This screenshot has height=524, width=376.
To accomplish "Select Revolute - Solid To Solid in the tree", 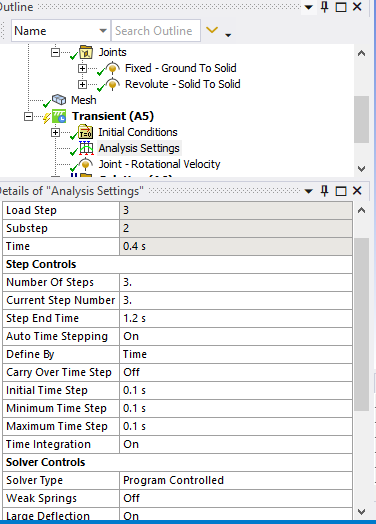I will [183, 84].
